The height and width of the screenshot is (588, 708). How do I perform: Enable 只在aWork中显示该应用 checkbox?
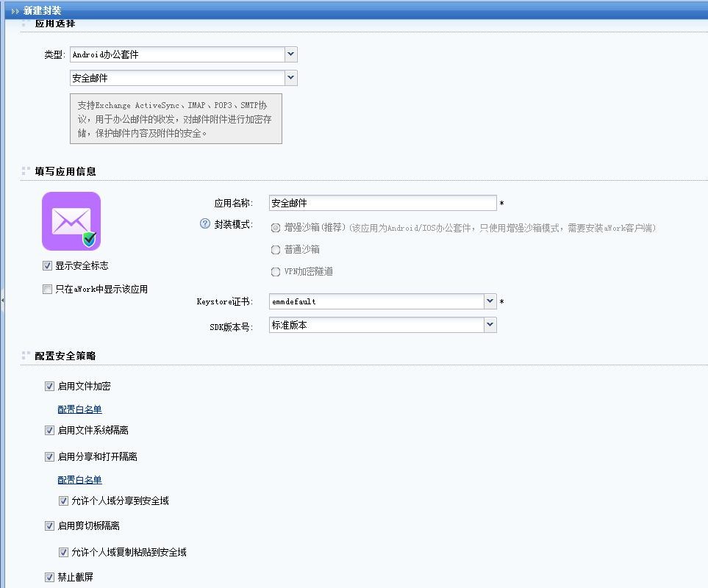(48, 290)
